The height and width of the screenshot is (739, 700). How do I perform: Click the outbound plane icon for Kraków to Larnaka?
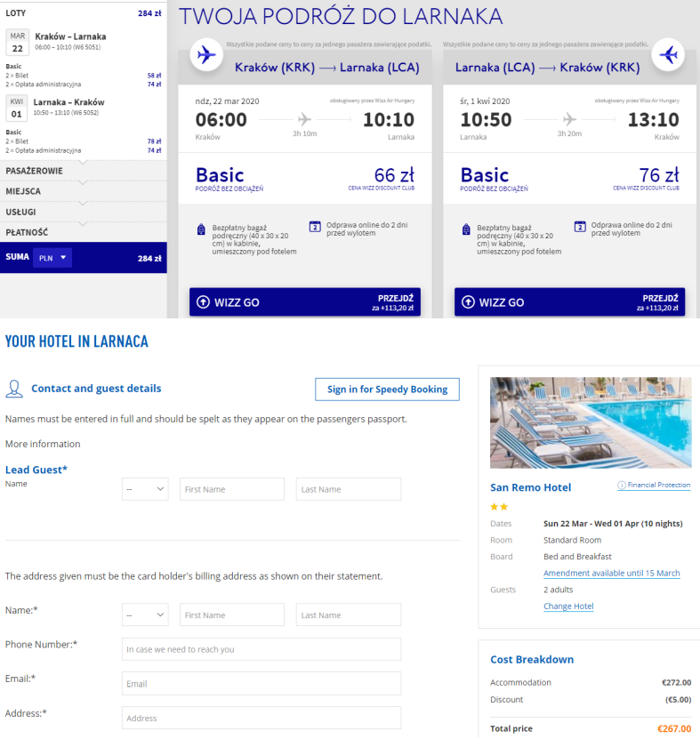point(206,54)
